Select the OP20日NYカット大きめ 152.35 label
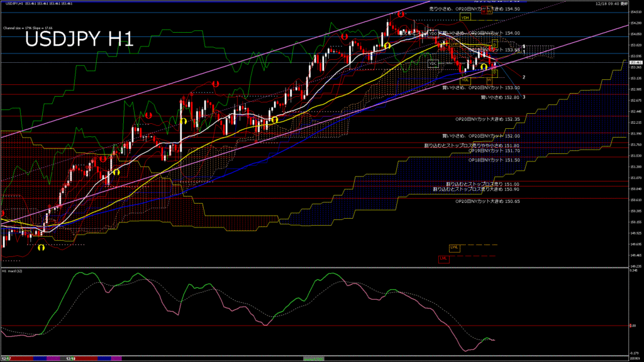This screenshot has height=362, width=644. 487,119
